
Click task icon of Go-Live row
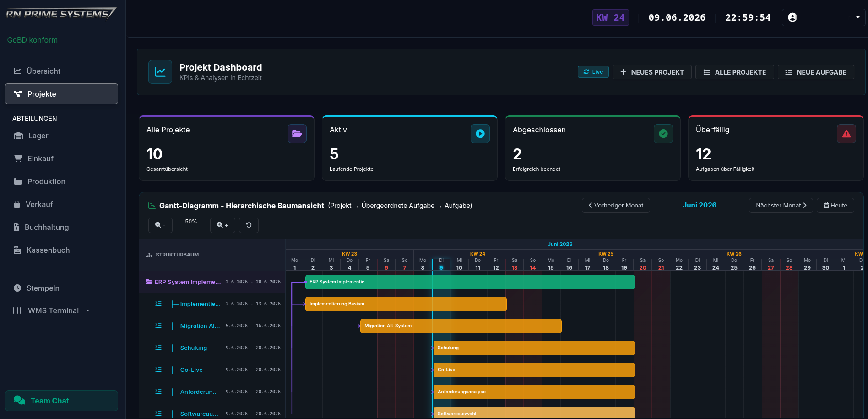coord(158,370)
